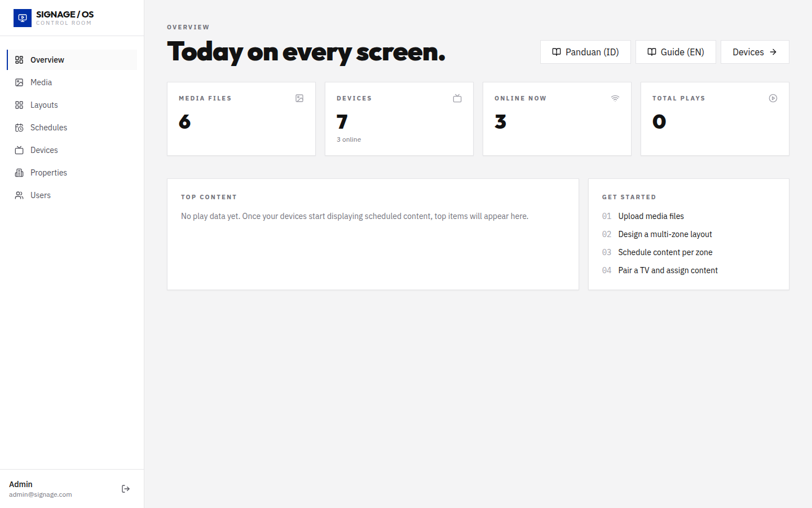
Task: Open the Guide (EN) button
Action: point(676,52)
